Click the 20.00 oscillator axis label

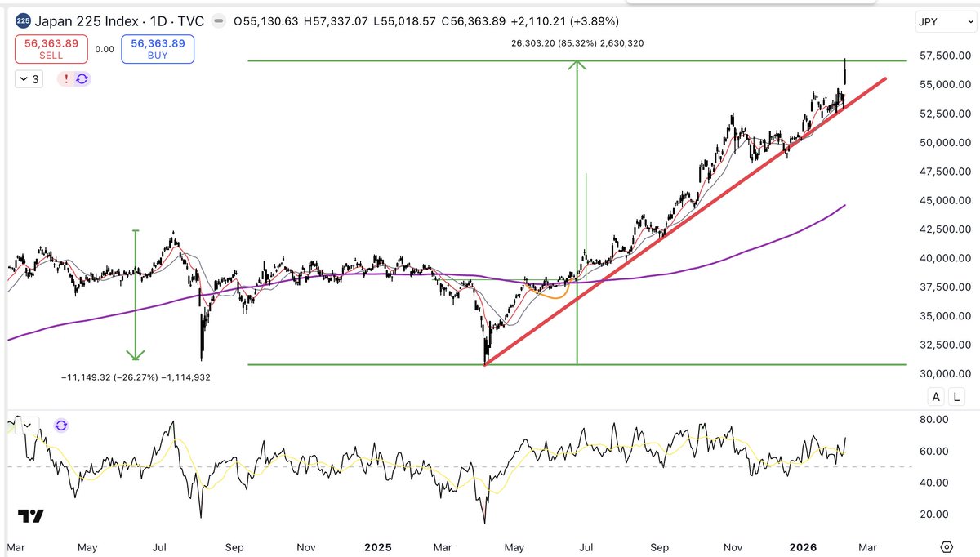[933, 514]
